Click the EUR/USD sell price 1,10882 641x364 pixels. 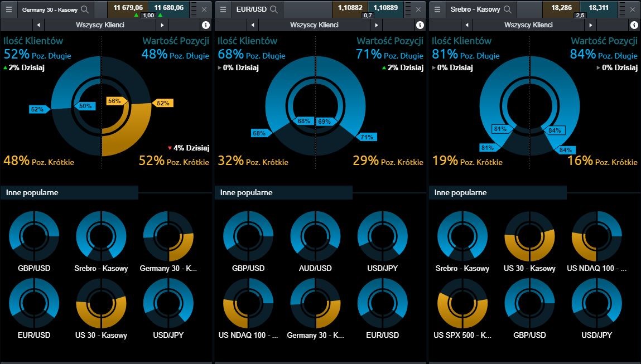(x=350, y=7)
